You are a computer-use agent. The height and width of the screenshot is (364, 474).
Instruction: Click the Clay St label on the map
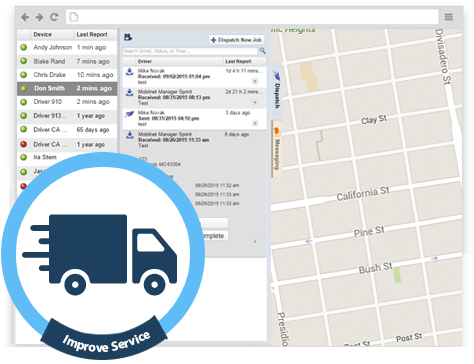click(374, 120)
